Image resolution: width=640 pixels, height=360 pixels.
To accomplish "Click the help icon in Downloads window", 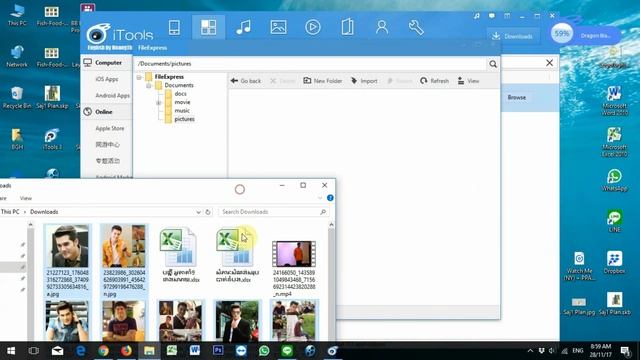I will [330, 198].
